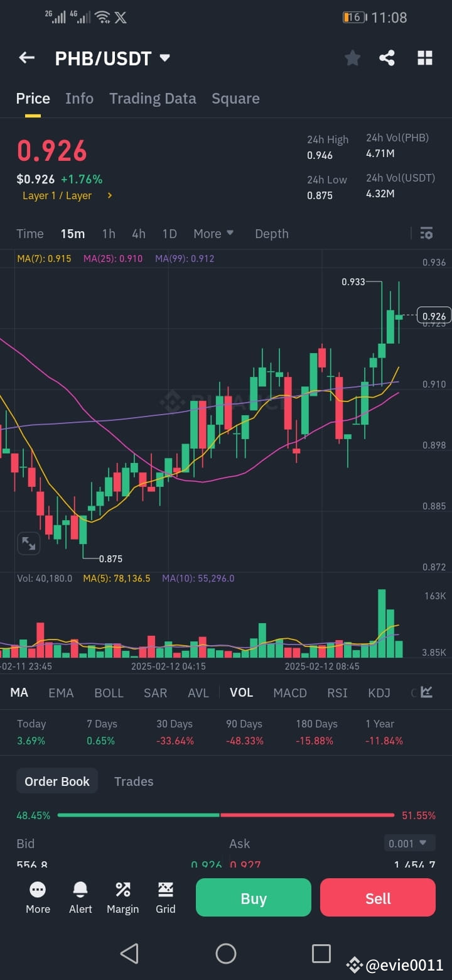Navigate back using the arrow icon
Image resolution: width=452 pixels, height=980 pixels.
pyautogui.click(x=26, y=57)
